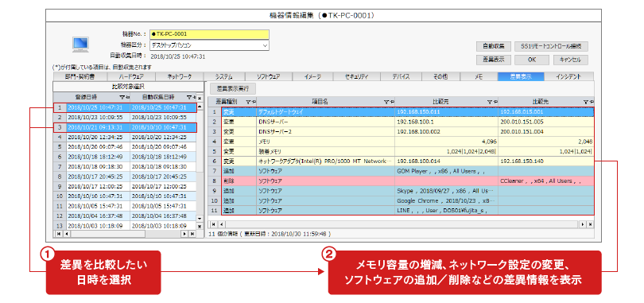
Task: Jump to left end of difference table
Action: point(213,224)
